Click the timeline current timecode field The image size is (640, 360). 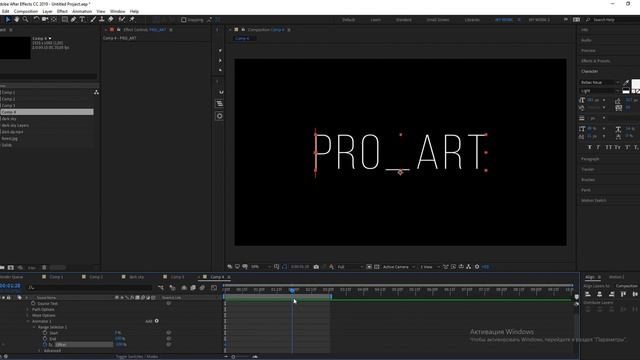pyautogui.click(x=10, y=286)
